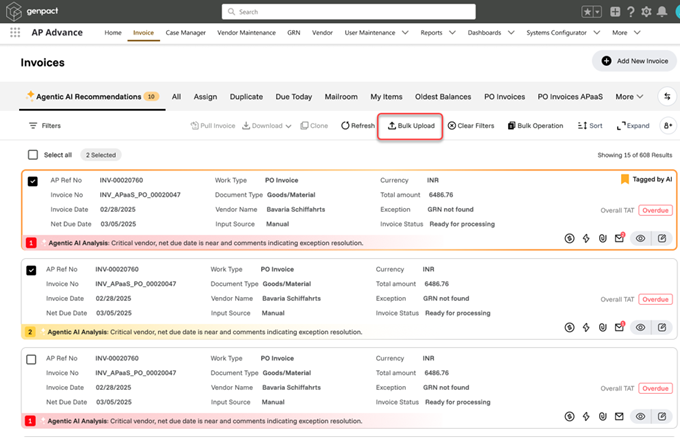Uncheck the first invoice checkbox
The image size is (680, 441).
[33, 182]
